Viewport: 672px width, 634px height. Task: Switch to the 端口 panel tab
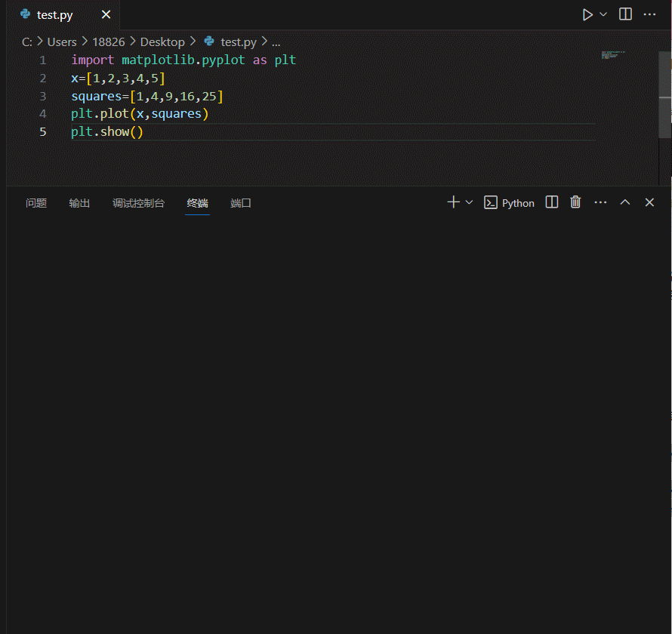240,203
